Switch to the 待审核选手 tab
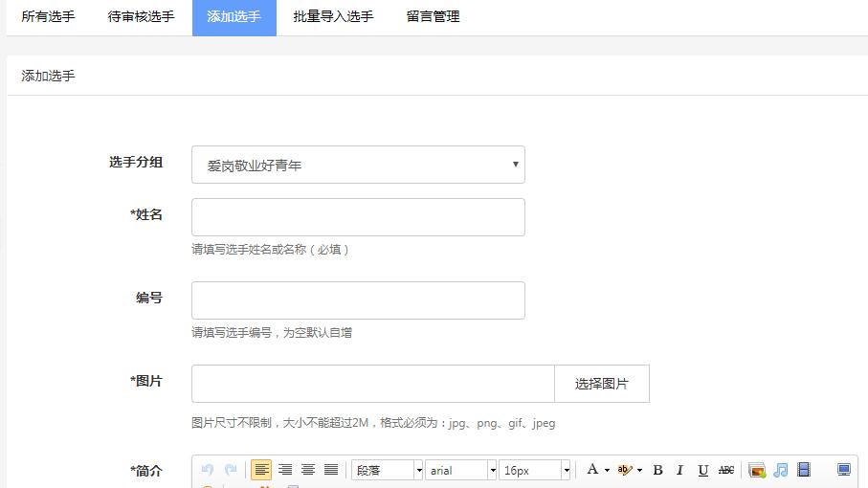This screenshot has width=868, height=488. (x=142, y=16)
